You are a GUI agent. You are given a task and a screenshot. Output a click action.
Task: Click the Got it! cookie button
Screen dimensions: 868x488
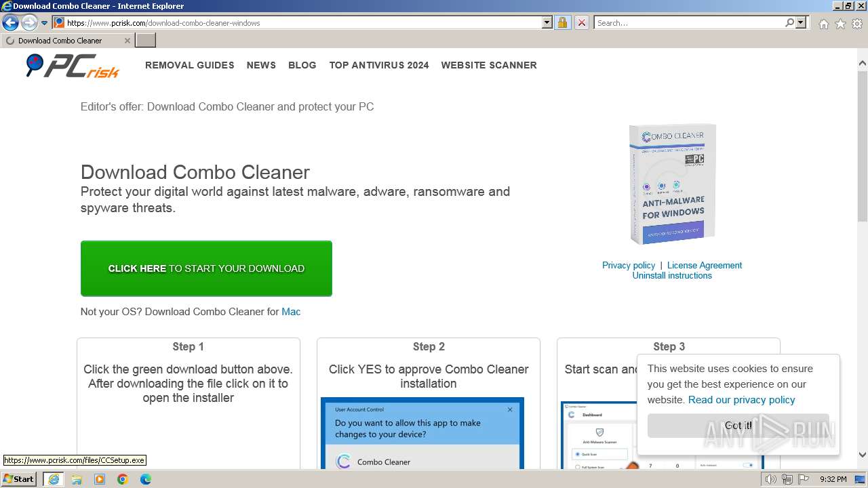[738, 426]
